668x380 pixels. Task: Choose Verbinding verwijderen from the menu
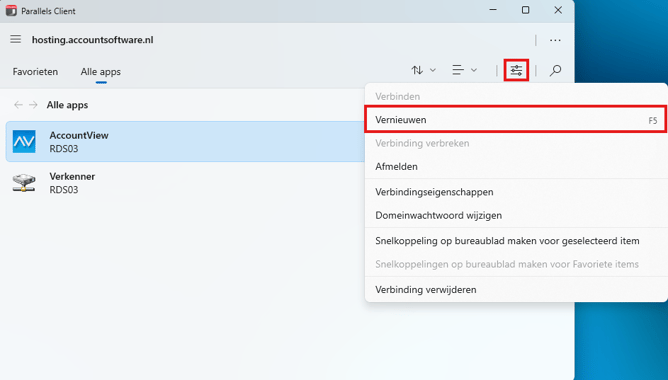click(516, 290)
